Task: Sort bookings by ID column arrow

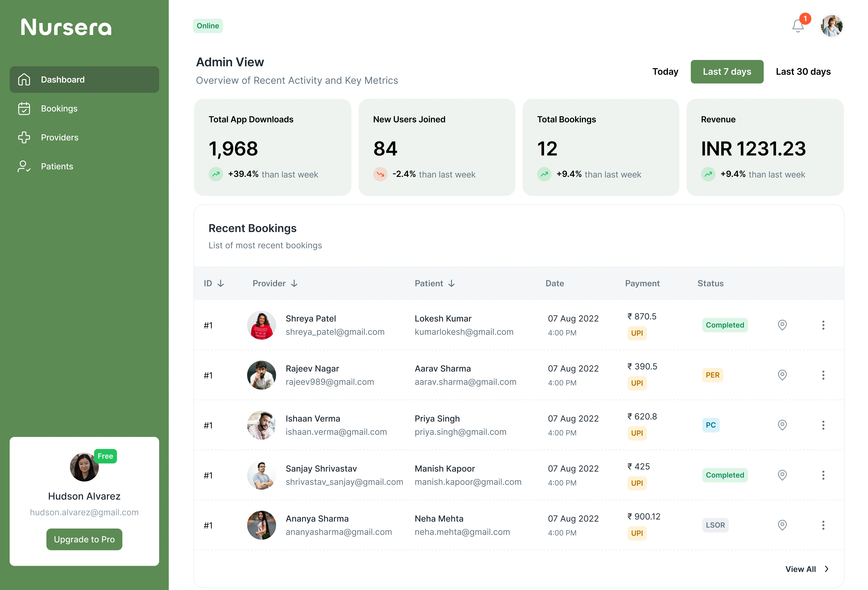Action: (x=221, y=283)
